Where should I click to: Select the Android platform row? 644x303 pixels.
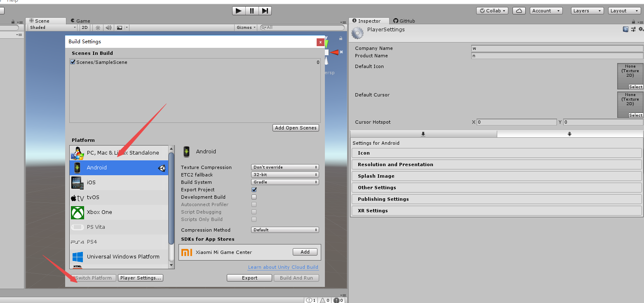click(119, 168)
